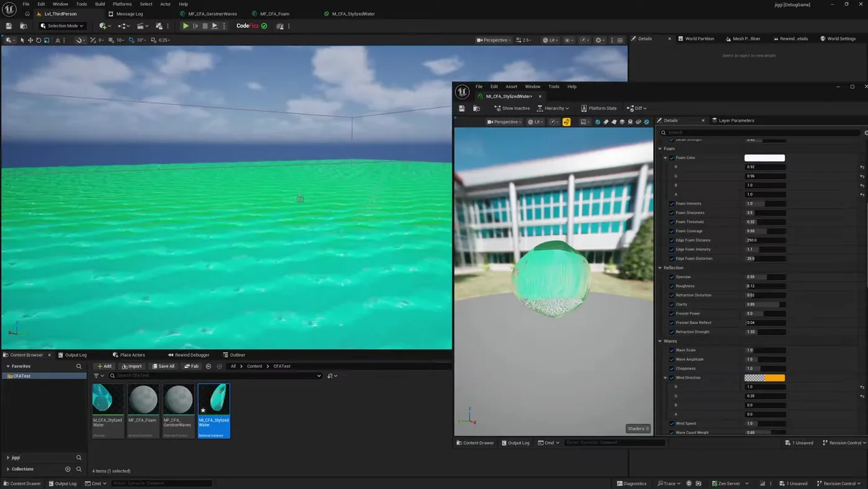This screenshot has width=868, height=489.
Task: Open the Blueprints toolbar dropdown icon
Action: coord(123,26)
